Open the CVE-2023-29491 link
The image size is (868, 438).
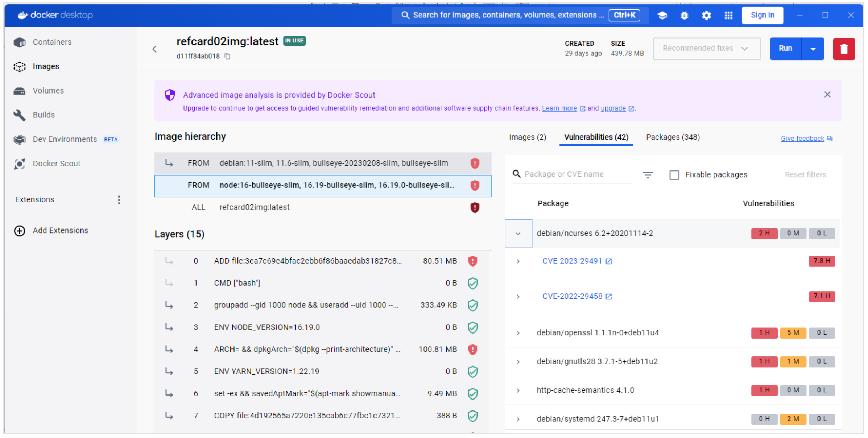tap(572, 261)
